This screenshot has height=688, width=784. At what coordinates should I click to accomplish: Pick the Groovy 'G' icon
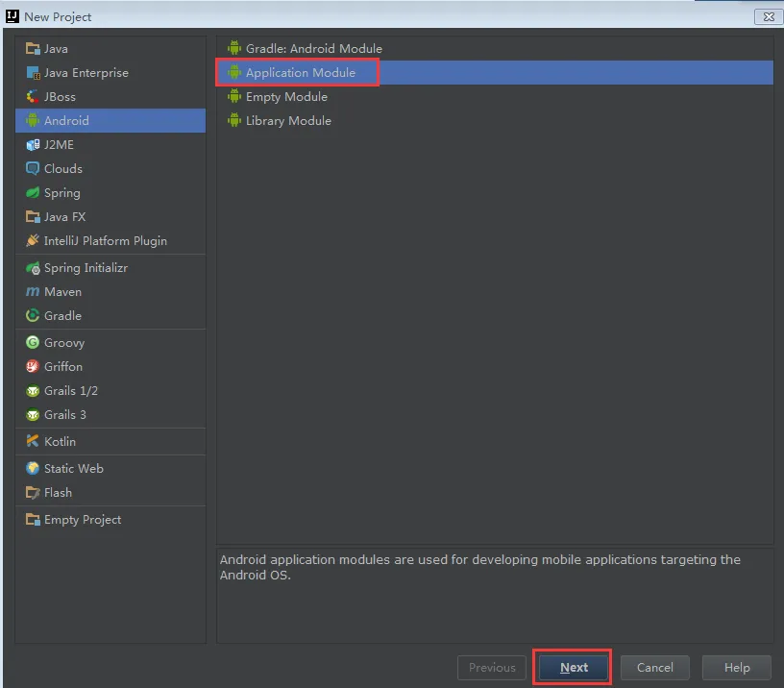(x=33, y=342)
